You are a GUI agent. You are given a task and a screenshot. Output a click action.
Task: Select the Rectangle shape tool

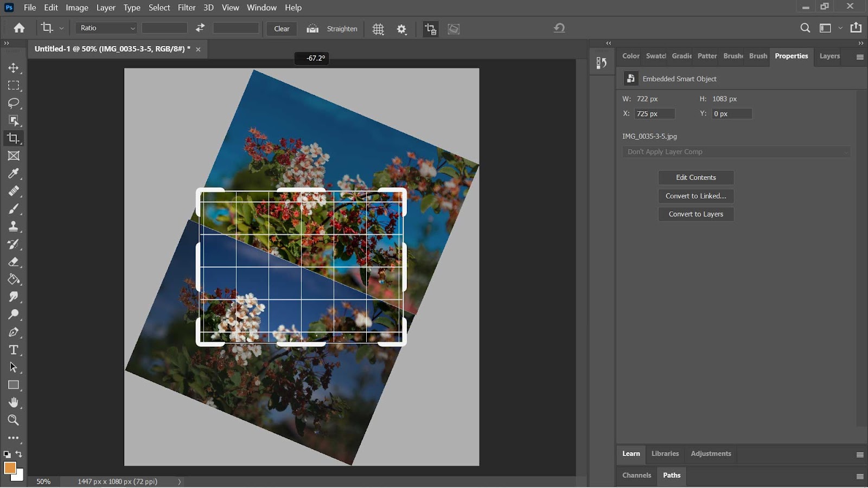click(x=14, y=385)
